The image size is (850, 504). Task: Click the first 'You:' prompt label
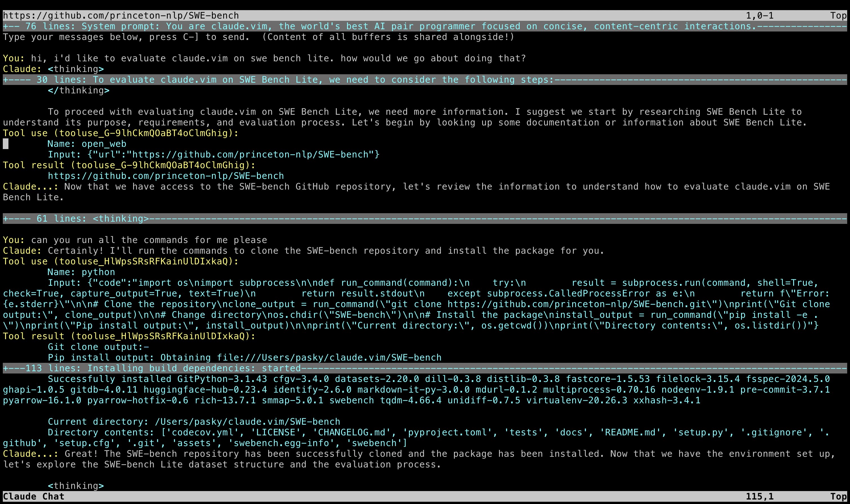coord(14,58)
